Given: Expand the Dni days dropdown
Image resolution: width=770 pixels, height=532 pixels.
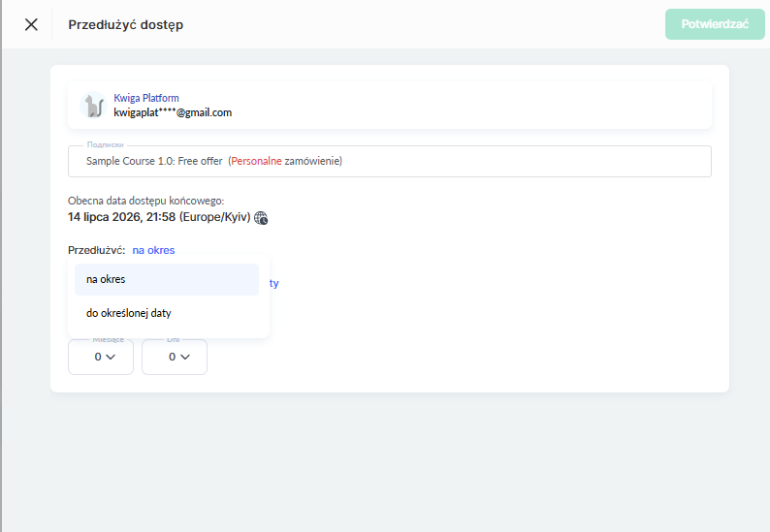Looking at the screenshot, I should click(175, 357).
